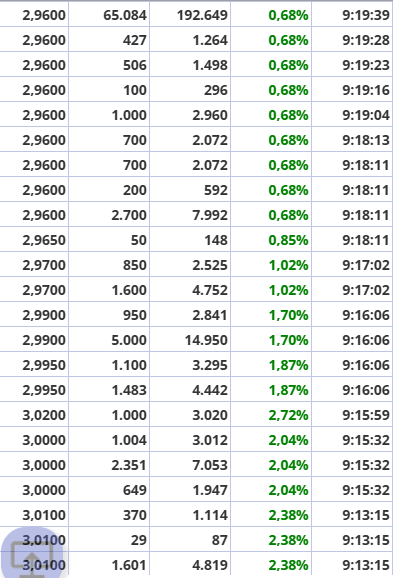Select the amount cell 2.525
The image size is (393, 578).
pos(190,265)
